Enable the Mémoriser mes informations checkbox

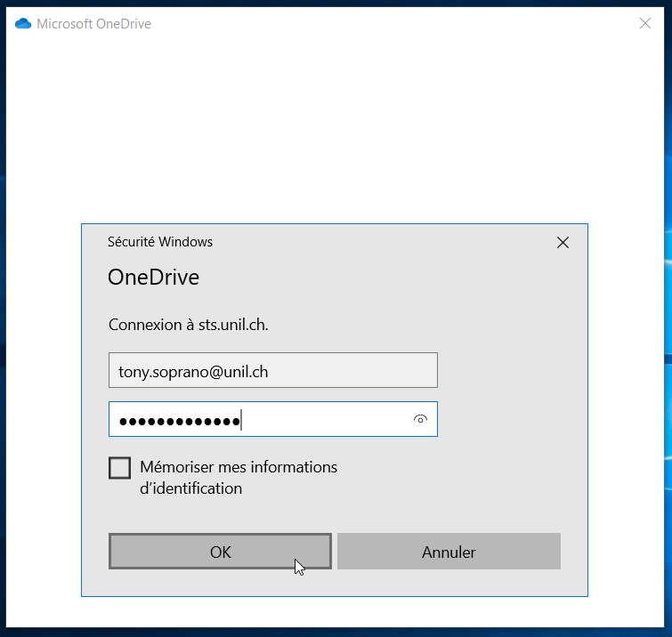tap(119, 468)
